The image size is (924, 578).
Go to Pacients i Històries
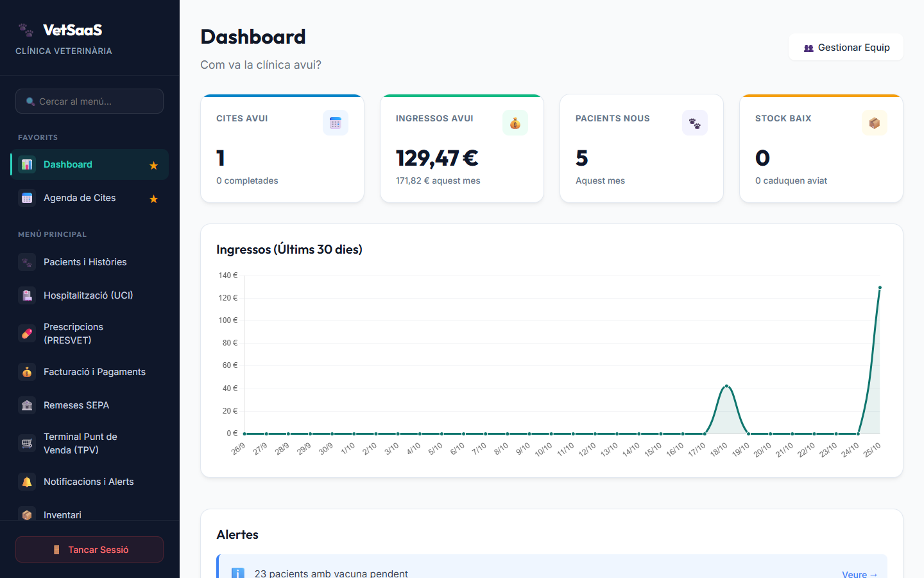coord(90,262)
